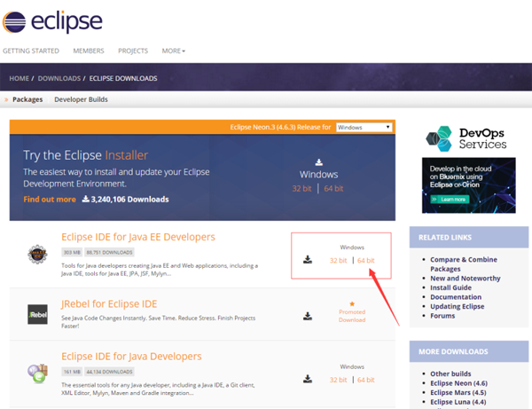Click Downloads breadcrumb link

[x=59, y=78]
